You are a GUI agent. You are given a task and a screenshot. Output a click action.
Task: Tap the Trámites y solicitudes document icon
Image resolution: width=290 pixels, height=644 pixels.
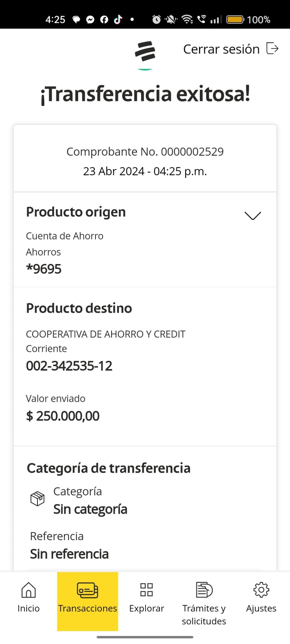pos(204,590)
